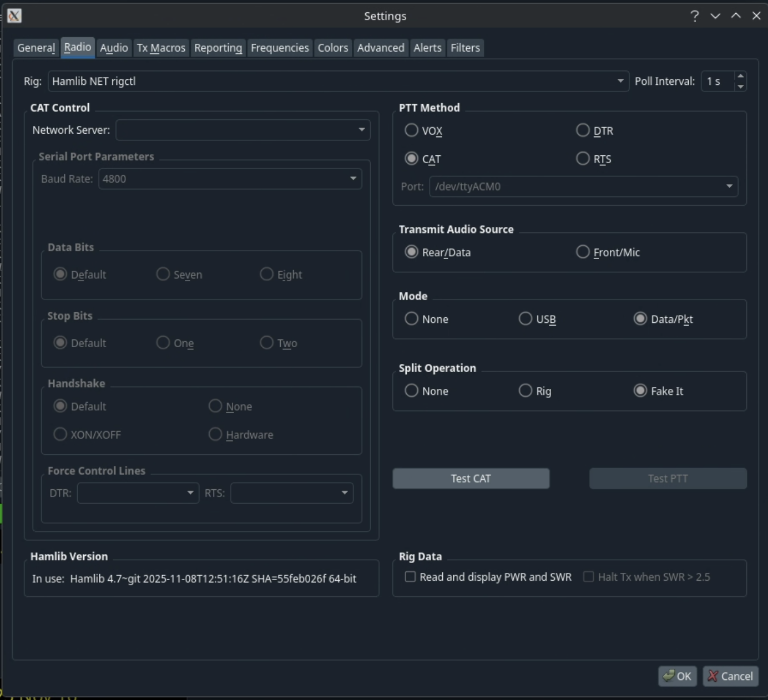Choose Front/Mic transmit audio source

(x=583, y=252)
